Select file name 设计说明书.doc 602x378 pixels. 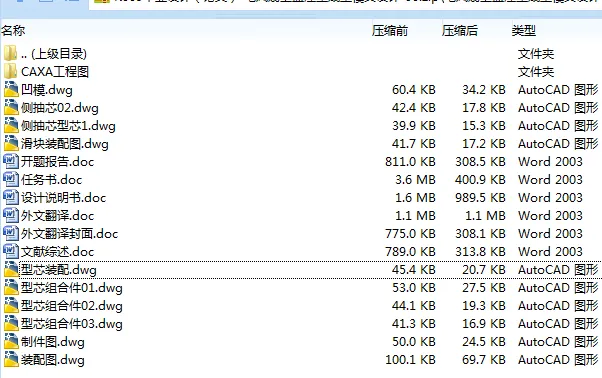click(63, 198)
